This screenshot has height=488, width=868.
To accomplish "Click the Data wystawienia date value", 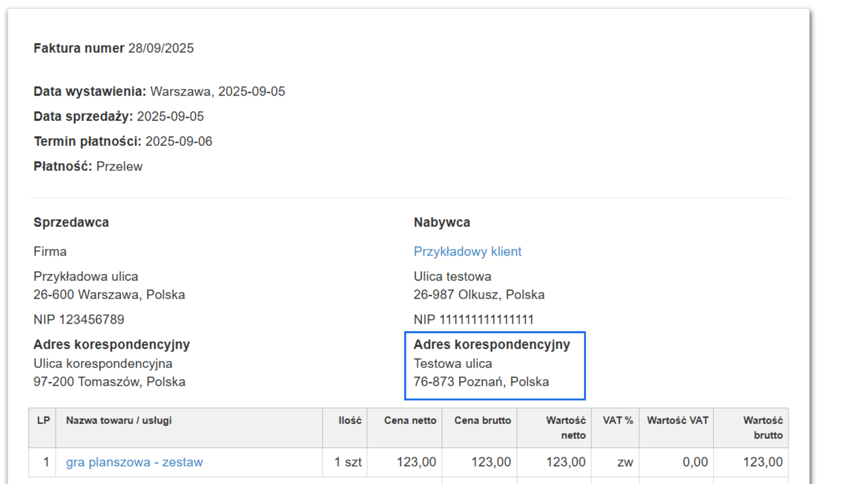I will 217,91.
